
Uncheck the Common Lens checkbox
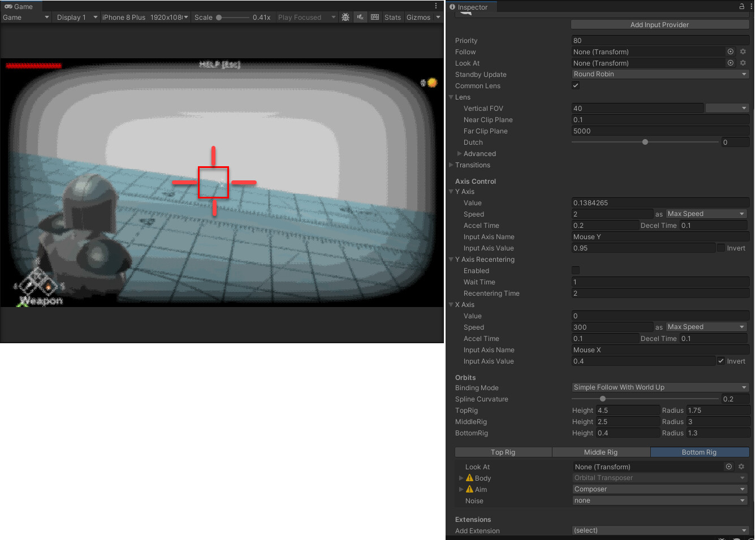click(575, 85)
